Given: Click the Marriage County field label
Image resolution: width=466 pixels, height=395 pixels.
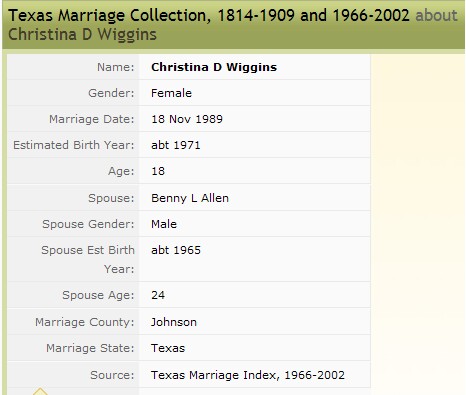Looking at the screenshot, I should (x=85, y=322).
